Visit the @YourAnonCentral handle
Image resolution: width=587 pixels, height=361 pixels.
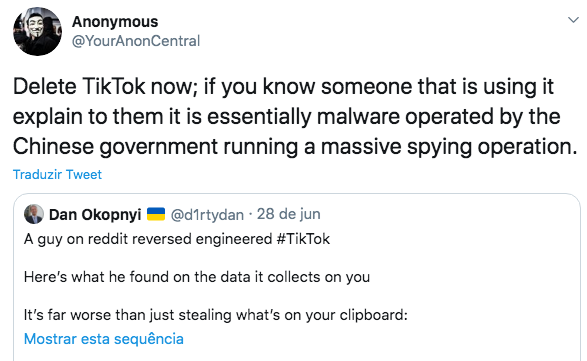136,41
